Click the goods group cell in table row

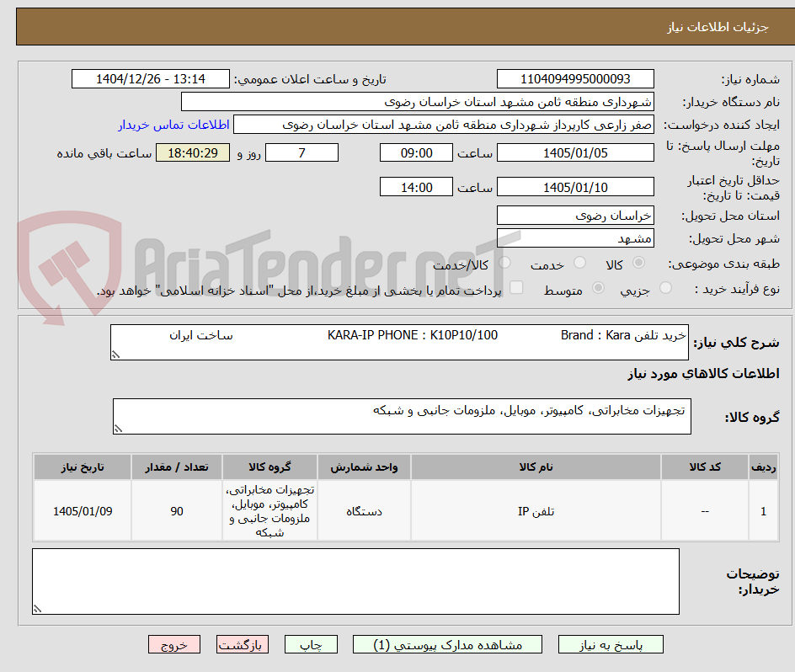[x=269, y=511]
